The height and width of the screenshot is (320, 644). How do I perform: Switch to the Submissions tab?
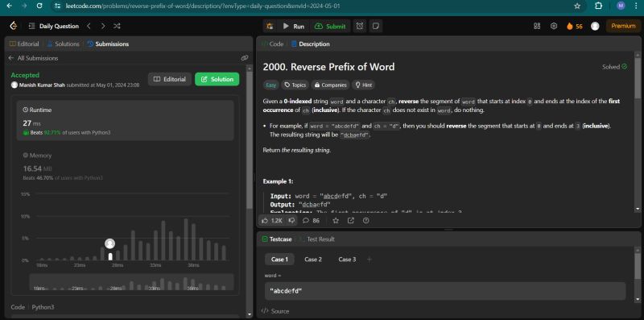pyautogui.click(x=108, y=44)
